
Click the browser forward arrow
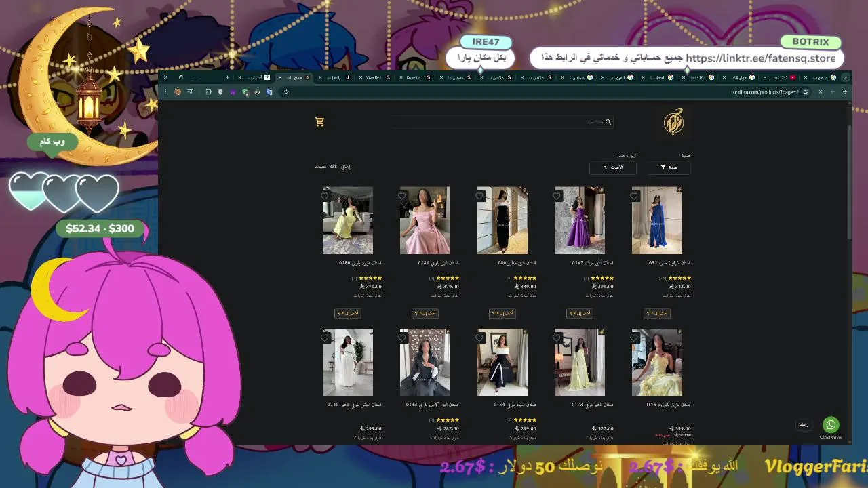(x=832, y=92)
